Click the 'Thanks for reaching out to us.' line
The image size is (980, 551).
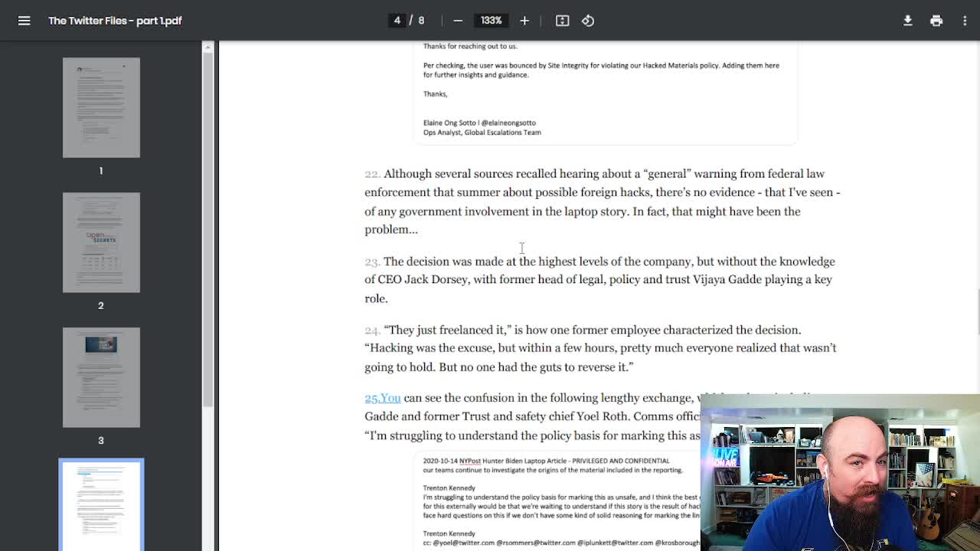pos(470,46)
